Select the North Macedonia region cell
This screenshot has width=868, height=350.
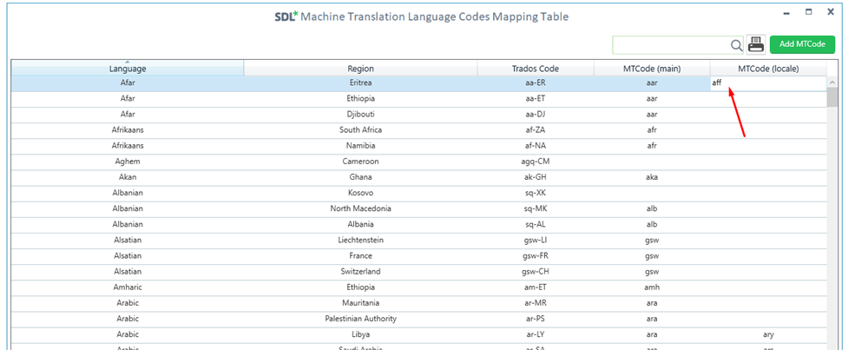click(360, 208)
